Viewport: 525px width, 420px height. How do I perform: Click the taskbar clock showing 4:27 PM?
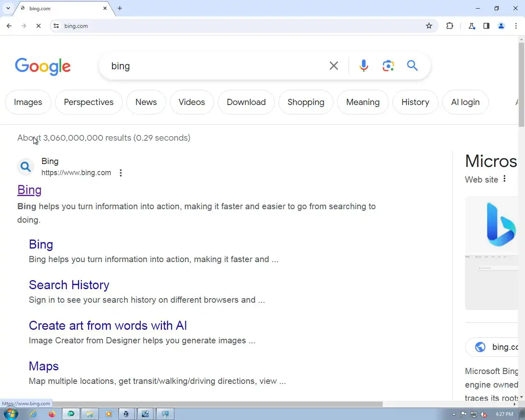tap(504, 414)
